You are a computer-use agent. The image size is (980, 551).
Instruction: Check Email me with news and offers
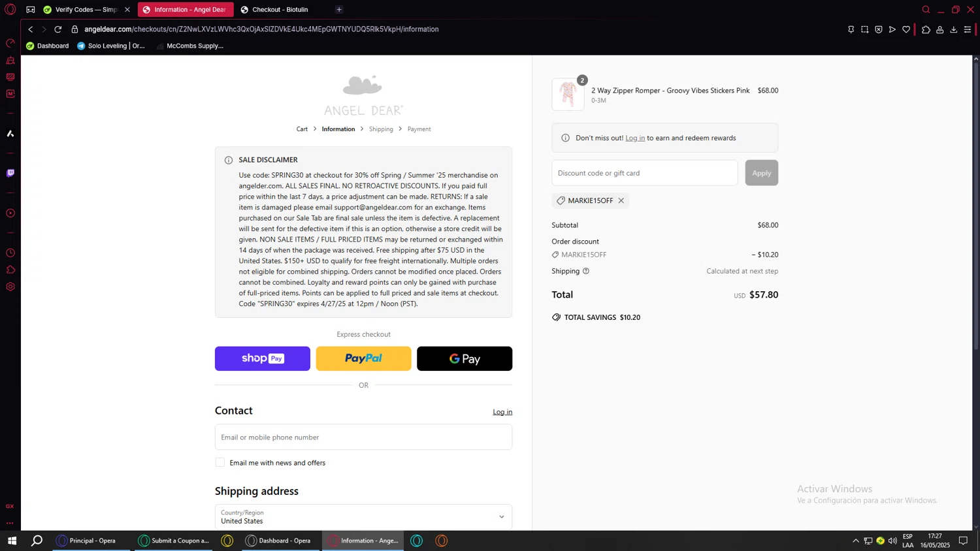click(220, 462)
